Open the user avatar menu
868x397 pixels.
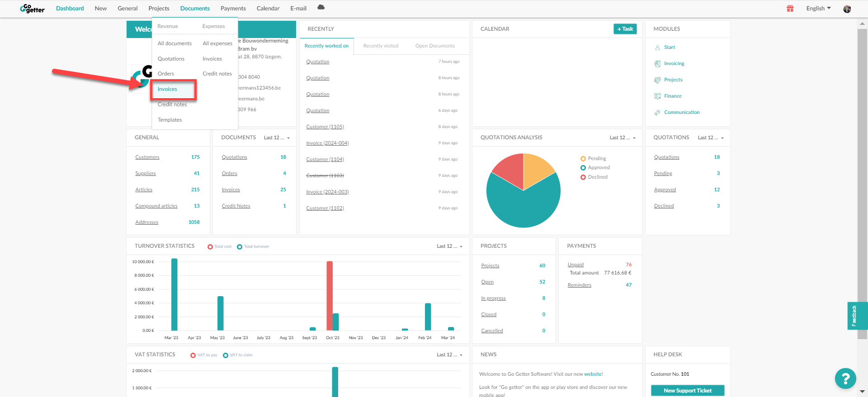pyautogui.click(x=847, y=9)
